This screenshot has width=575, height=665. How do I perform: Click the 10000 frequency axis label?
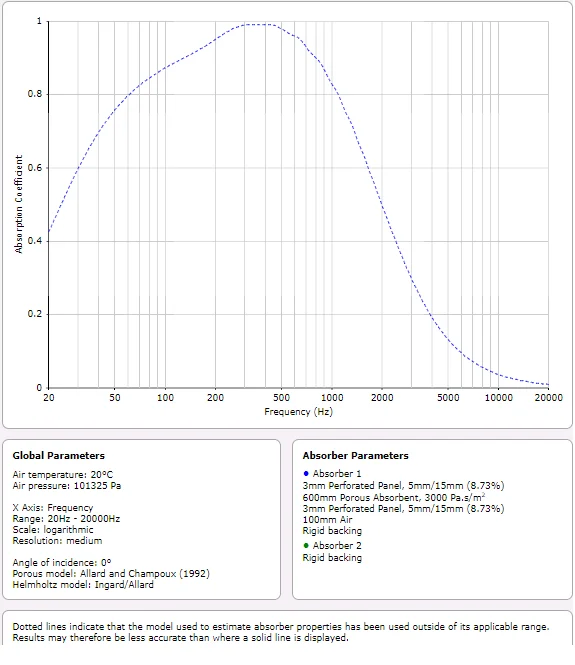tap(499, 398)
